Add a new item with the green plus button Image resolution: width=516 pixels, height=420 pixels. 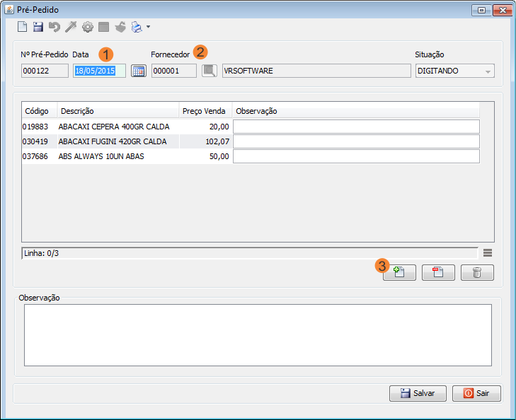399,272
